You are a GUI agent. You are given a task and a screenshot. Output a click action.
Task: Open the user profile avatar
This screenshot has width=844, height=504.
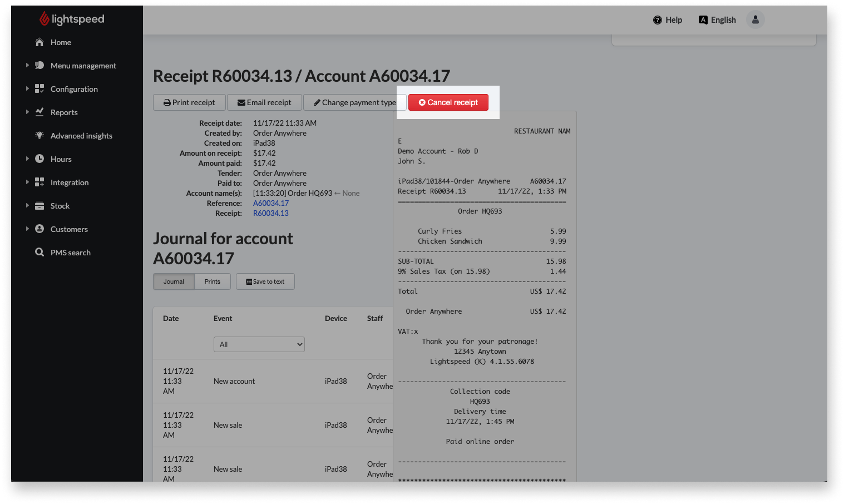(756, 19)
